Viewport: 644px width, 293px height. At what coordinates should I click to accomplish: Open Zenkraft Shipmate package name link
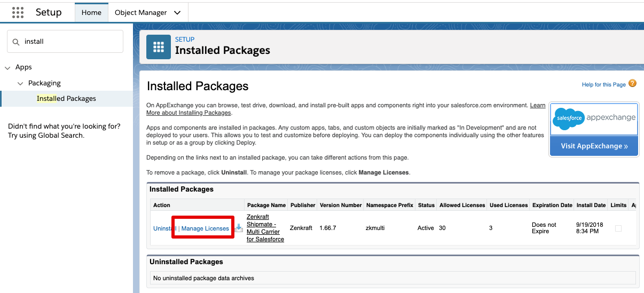[x=265, y=228]
